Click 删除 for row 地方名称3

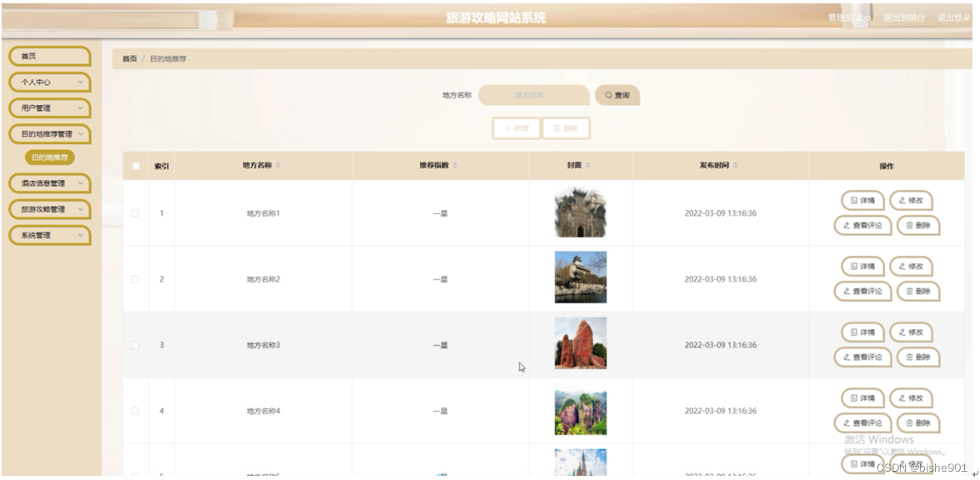tap(918, 357)
